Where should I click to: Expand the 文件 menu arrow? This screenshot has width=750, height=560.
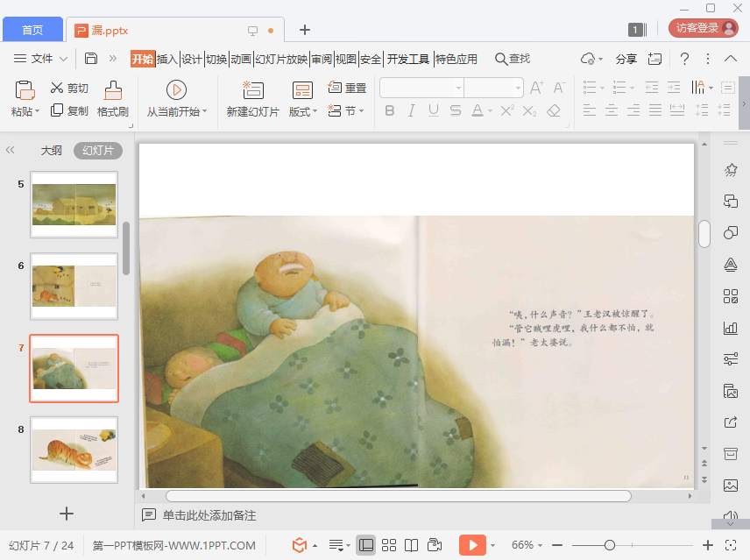(x=63, y=59)
